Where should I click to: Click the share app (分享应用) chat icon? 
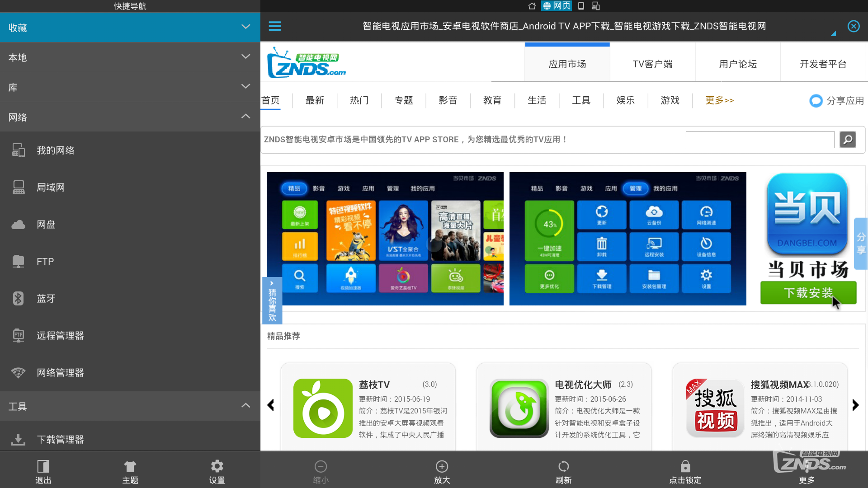pyautogui.click(x=816, y=101)
